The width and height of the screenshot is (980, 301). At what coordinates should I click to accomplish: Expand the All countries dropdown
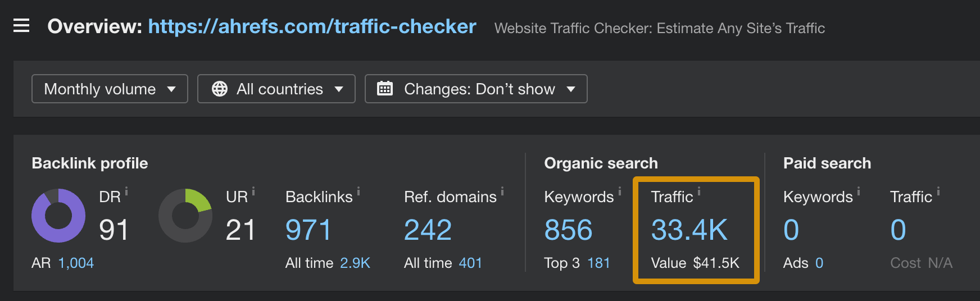[x=276, y=89]
